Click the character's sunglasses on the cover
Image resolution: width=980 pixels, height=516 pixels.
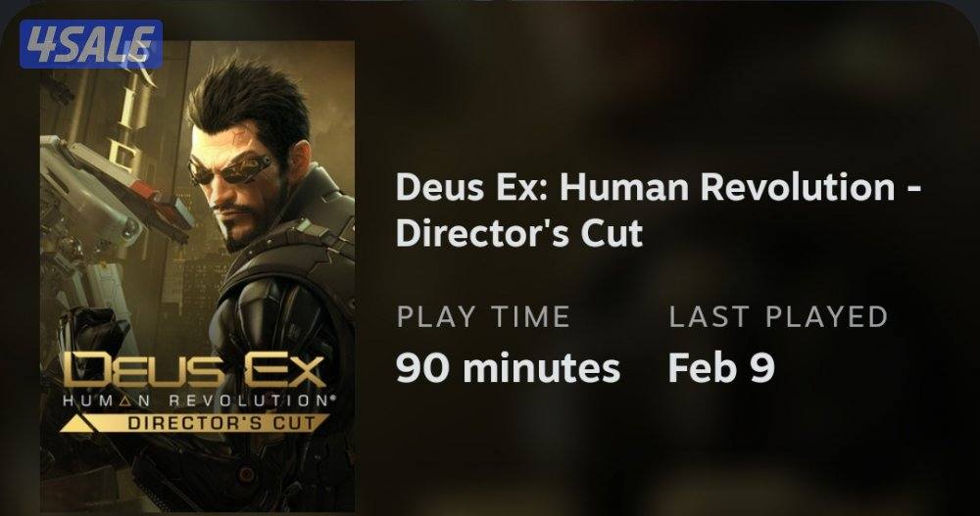click(x=230, y=168)
